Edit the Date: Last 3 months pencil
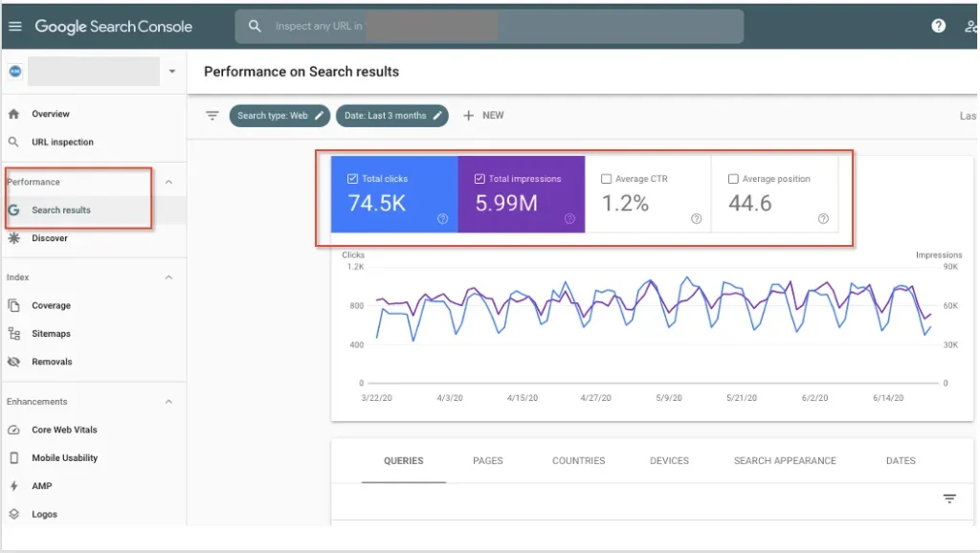The width and height of the screenshot is (980, 553). [x=437, y=116]
